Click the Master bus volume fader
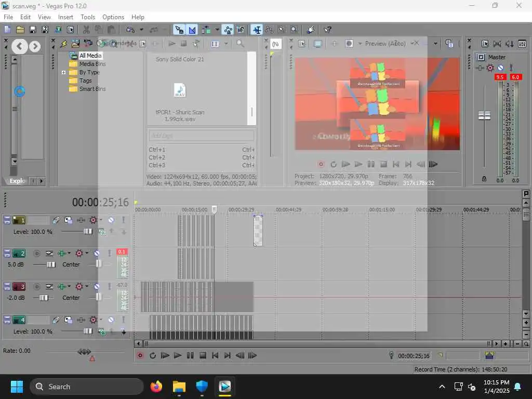The height and width of the screenshot is (399, 532). point(484,116)
